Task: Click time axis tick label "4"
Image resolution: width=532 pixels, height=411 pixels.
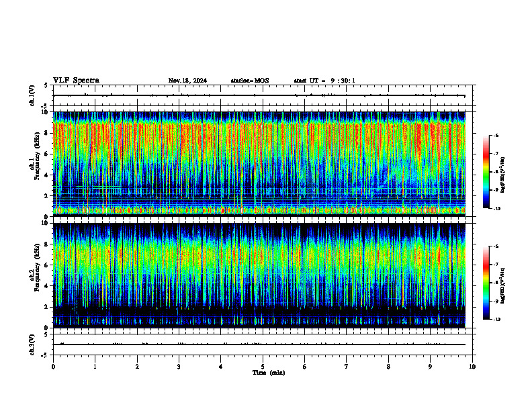Action: pos(221,367)
